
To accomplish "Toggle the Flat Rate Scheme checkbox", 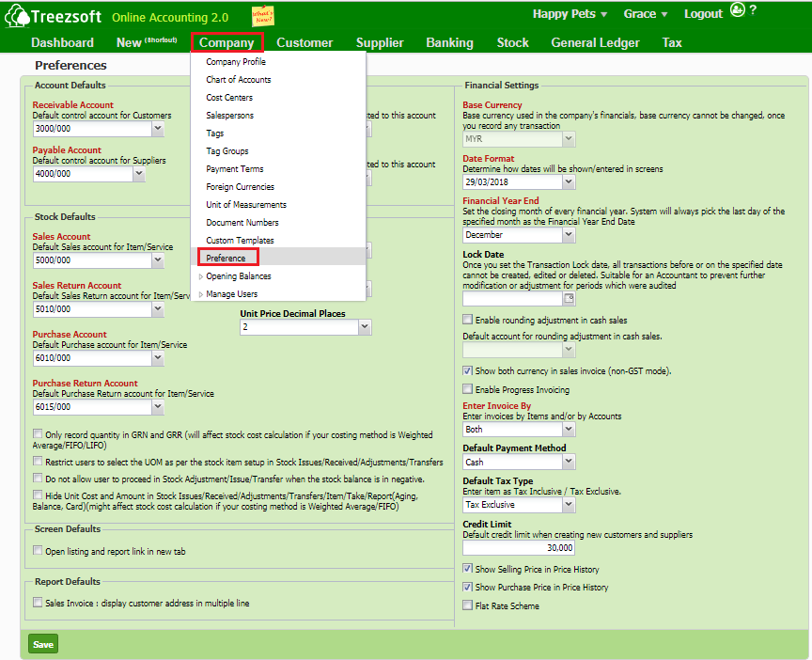I will tap(467, 607).
